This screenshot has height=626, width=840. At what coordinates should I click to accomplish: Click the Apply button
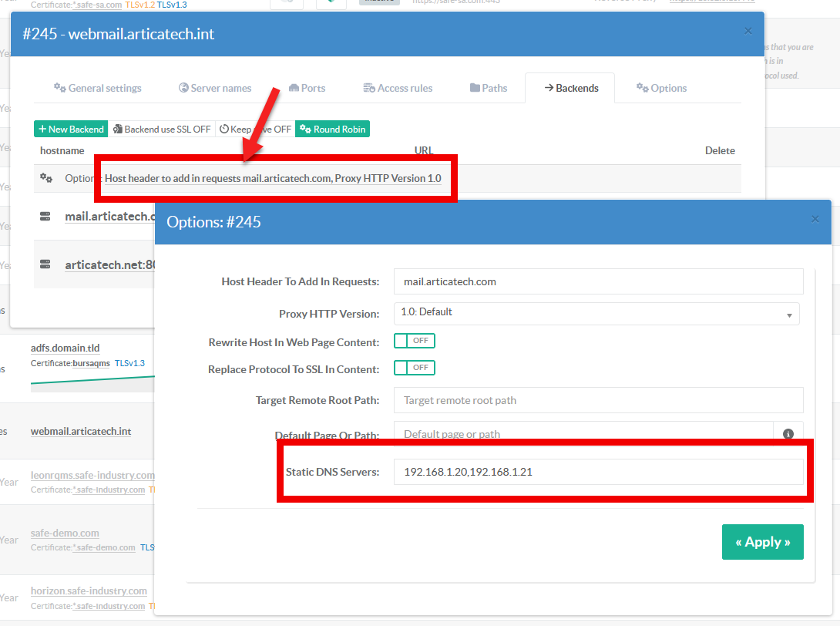pos(762,542)
